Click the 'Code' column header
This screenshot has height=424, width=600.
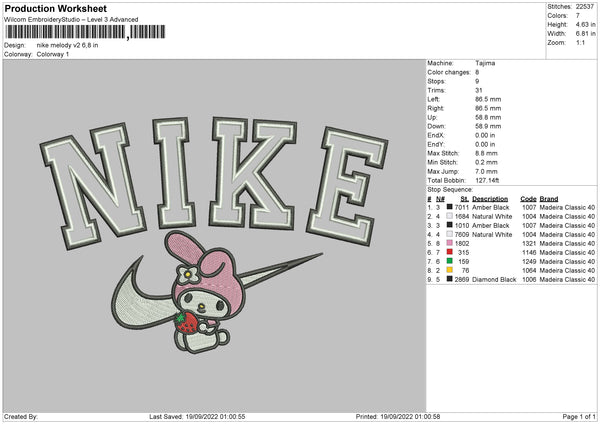click(528, 199)
